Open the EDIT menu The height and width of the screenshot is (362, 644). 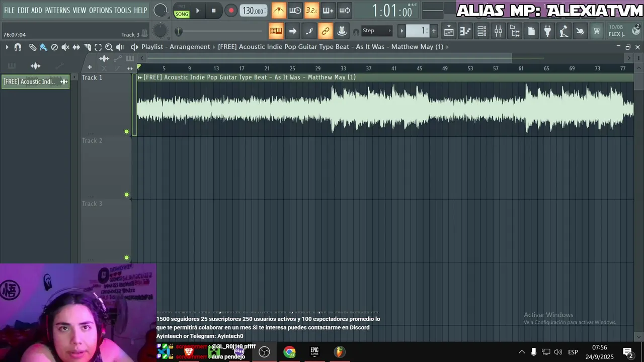point(23,10)
